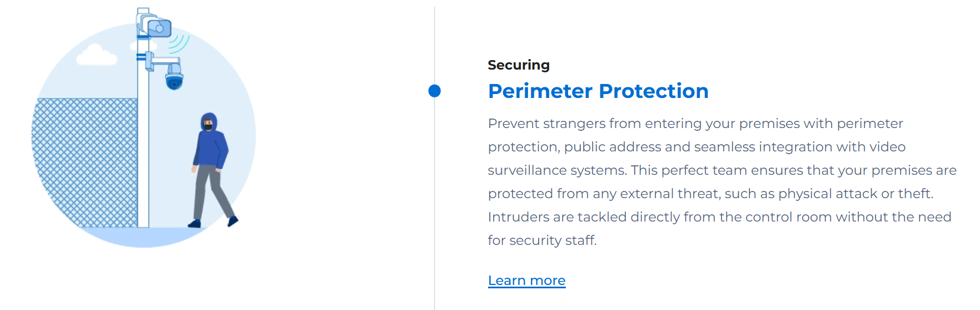The height and width of the screenshot is (310, 980).
Task: Click the paragraph beginning Prevent strangers
Action: point(722,182)
